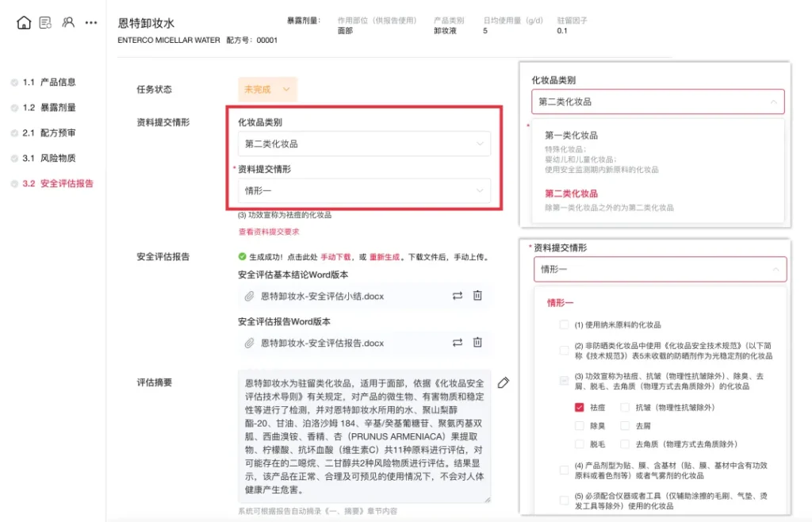
Task: Click the home icon in top bar
Action: [24, 23]
